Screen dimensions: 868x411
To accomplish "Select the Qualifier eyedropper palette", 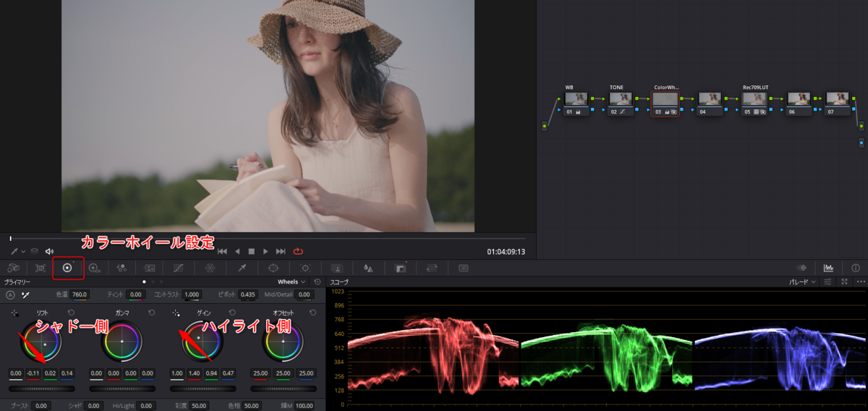I will 242,268.
